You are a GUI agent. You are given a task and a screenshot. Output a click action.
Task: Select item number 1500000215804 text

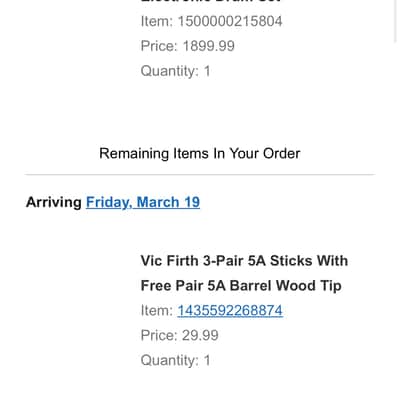tap(230, 21)
